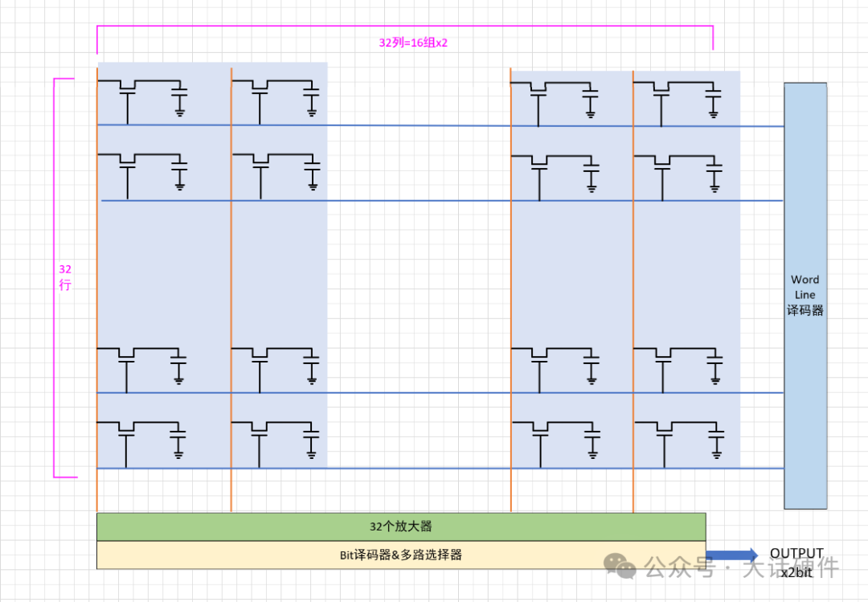Click the blue OUTPUT arrow
Screen dimensions: 868x602
(731, 555)
